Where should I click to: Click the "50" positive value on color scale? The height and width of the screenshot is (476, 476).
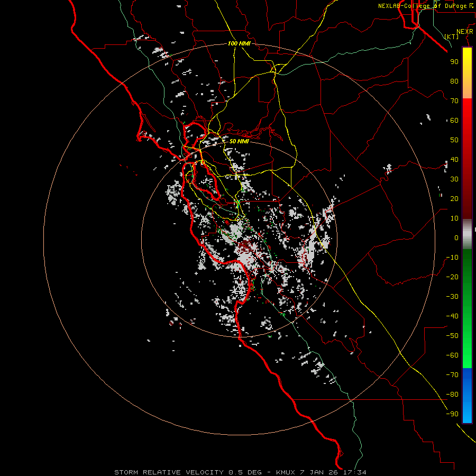[x=454, y=140]
